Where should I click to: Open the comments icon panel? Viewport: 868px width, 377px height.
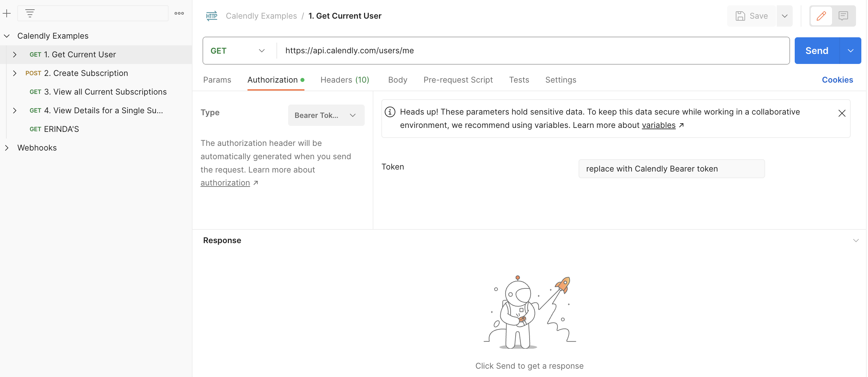[x=843, y=16]
